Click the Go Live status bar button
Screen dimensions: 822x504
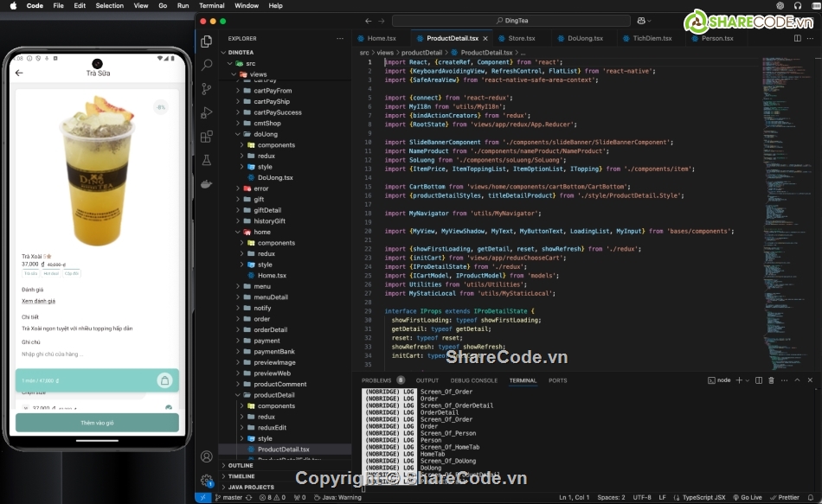click(x=748, y=498)
